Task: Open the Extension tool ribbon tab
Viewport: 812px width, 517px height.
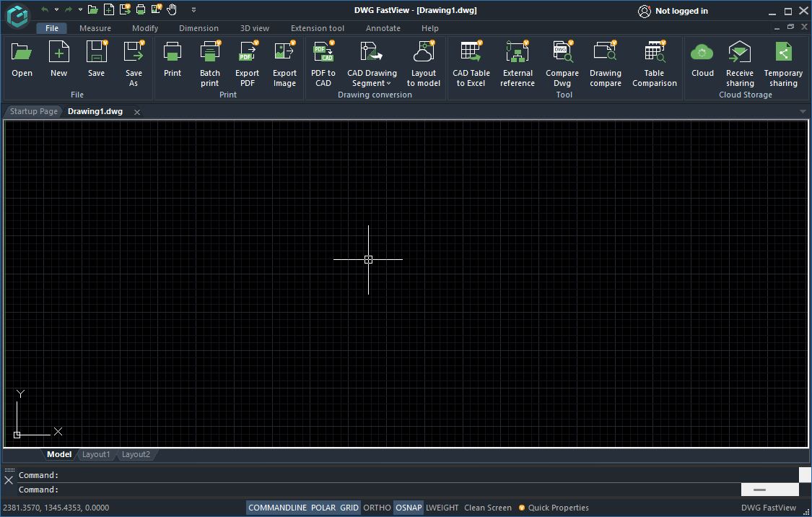Action: [x=318, y=28]
